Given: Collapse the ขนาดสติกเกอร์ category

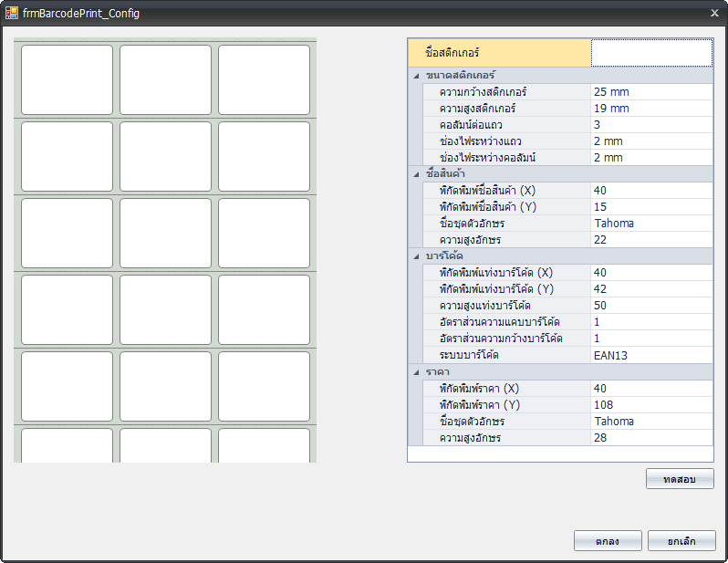Looking at the screenshot, I should click(x=416, y=76).
